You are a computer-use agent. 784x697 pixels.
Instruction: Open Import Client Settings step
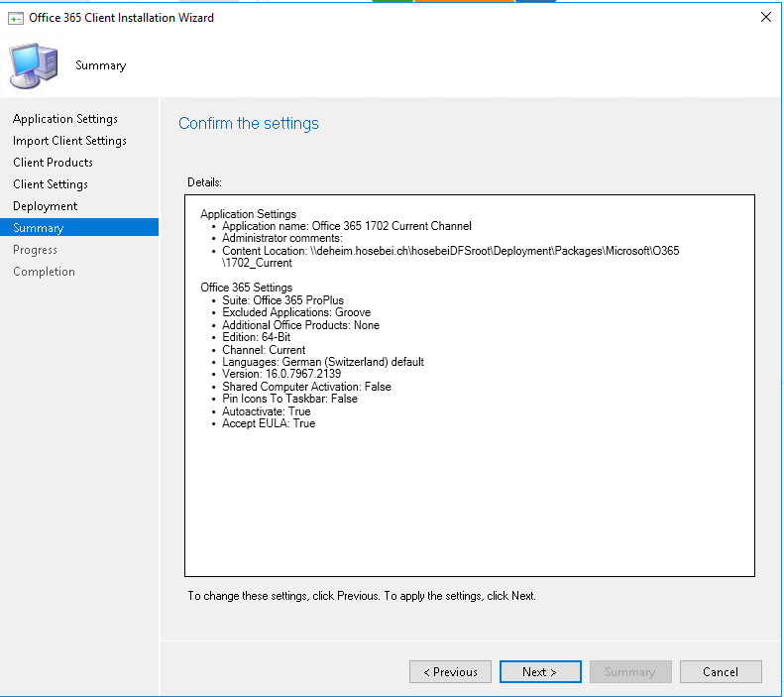[x=69, y=141]
